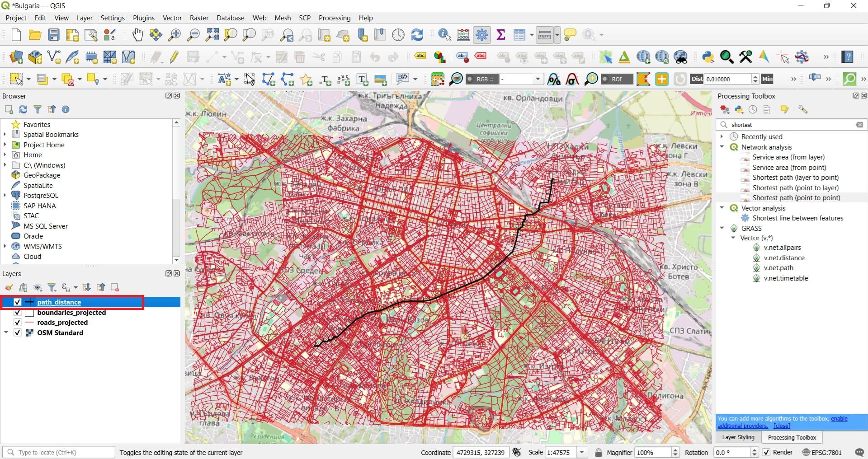
Task: Expand the Spatial Bookmarks browser item
Action: (x=5, y=134)
